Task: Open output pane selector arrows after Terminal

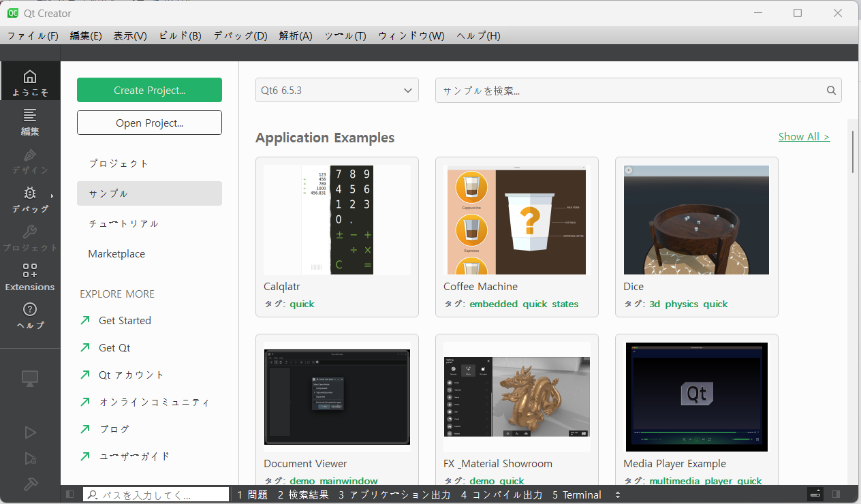Action: coord(618,494)
